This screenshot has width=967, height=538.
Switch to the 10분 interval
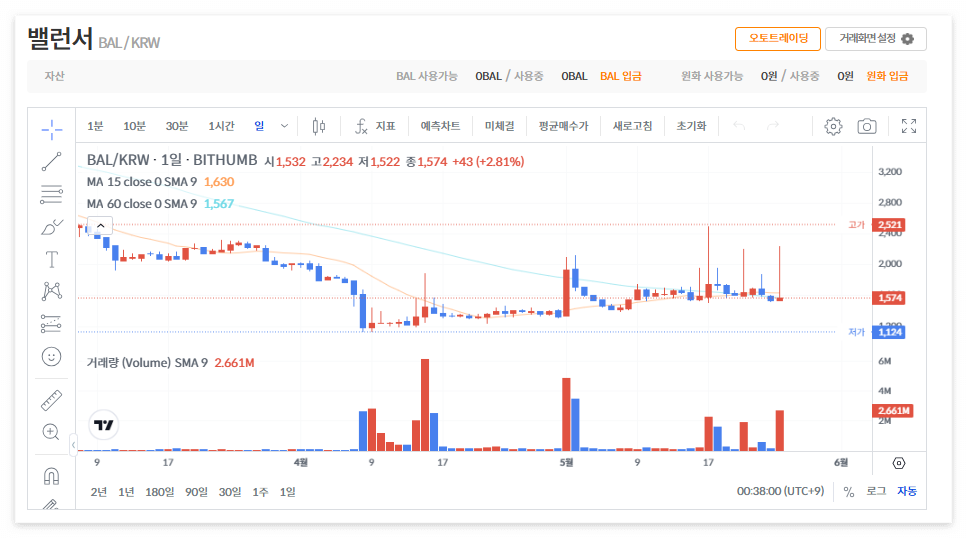[134, 126]
